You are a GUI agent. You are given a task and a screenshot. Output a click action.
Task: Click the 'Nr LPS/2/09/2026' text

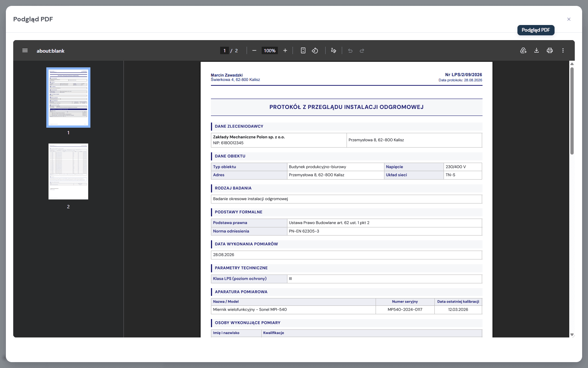463,75
